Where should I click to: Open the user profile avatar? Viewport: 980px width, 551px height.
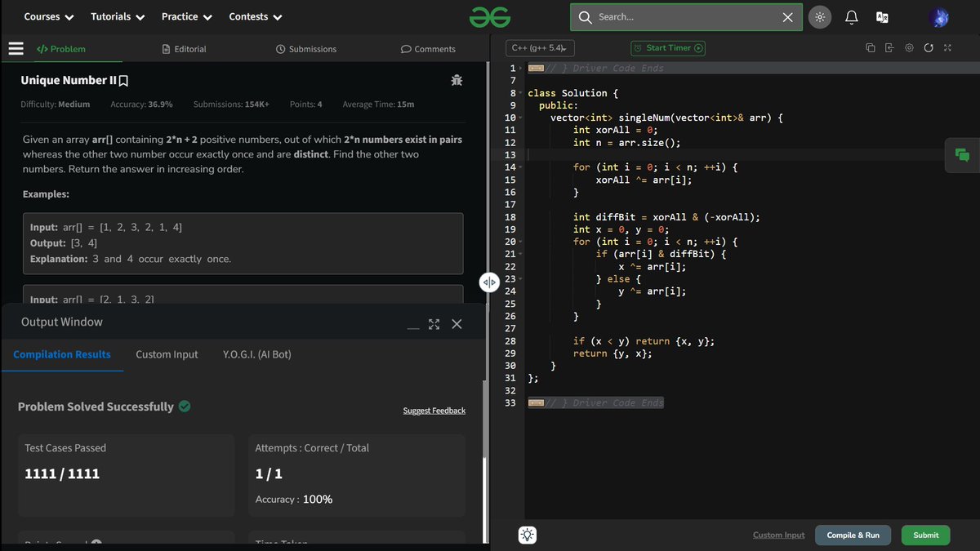[x=939, y=17]
